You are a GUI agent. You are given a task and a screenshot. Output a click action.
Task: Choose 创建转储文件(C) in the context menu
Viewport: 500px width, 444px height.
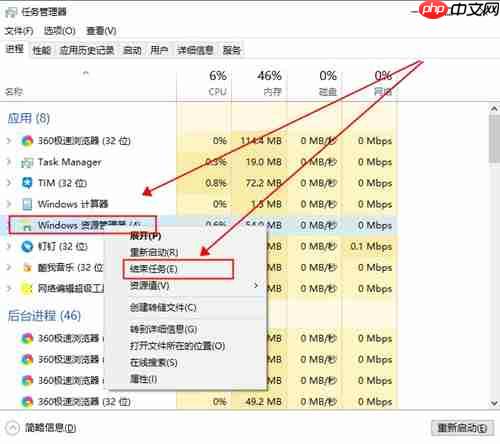(x=163, y=307)
